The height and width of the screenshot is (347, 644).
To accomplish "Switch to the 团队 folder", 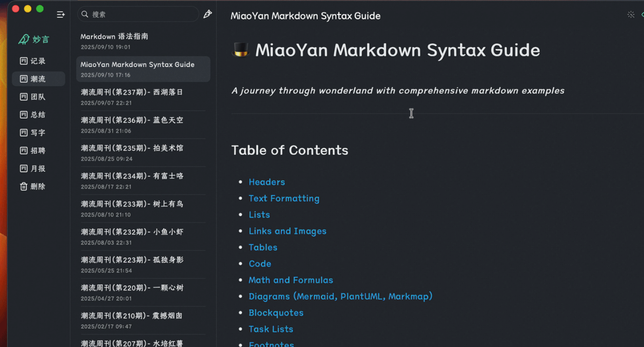I will [37, 97].
